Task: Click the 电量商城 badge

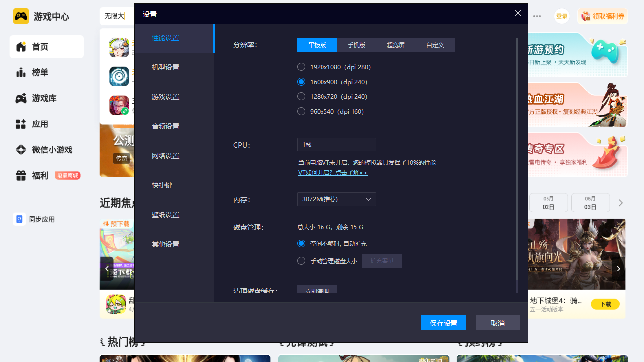Action: [67, 175]
